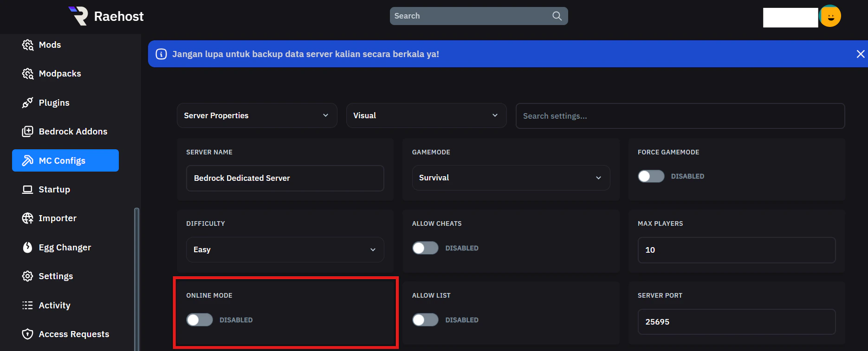This screenshot has width=868, height=351.
Task: Click the sidebar scrollbar
Action: point(136,279)
